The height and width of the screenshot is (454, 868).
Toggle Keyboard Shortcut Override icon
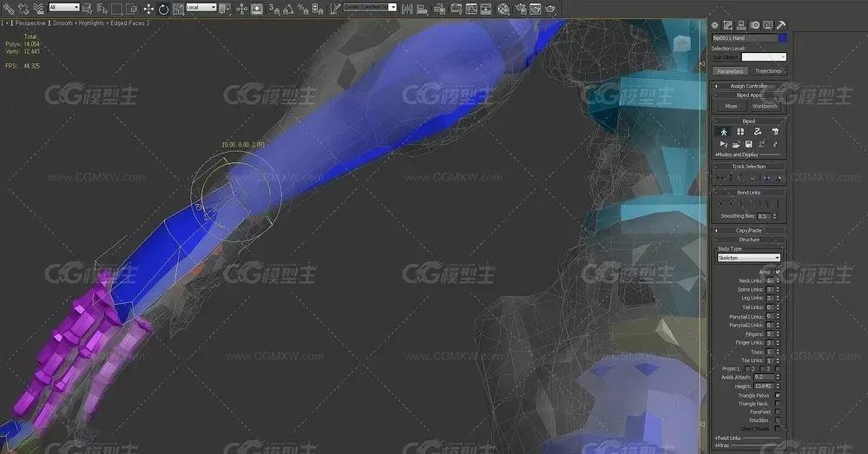pos(257,9)
